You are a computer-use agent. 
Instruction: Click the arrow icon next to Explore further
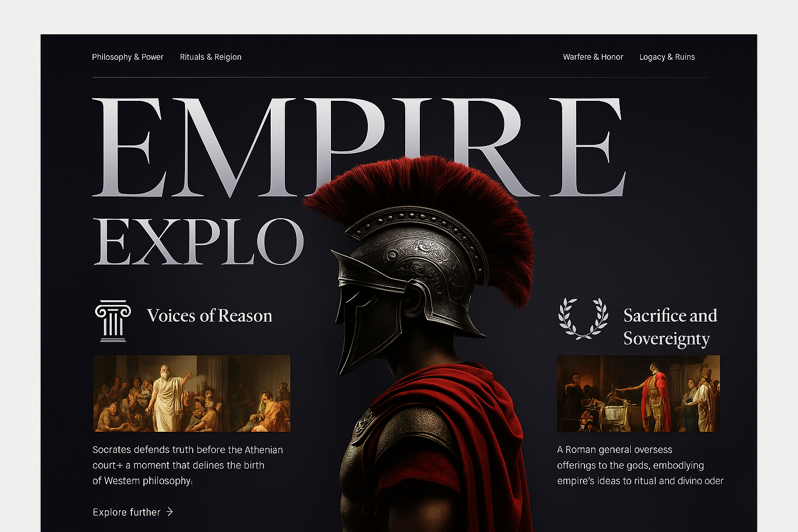(x=169, y=512)
